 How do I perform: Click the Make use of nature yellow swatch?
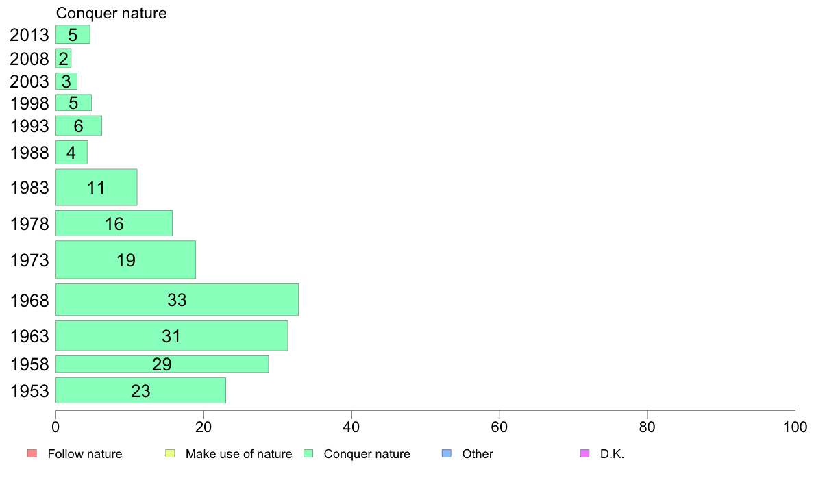[x=170, y=453]
